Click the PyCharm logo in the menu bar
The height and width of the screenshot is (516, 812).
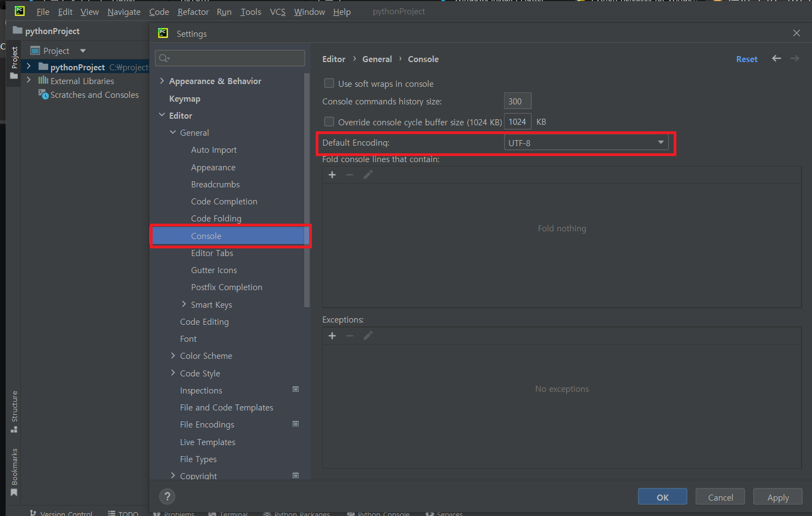point(20,11)
